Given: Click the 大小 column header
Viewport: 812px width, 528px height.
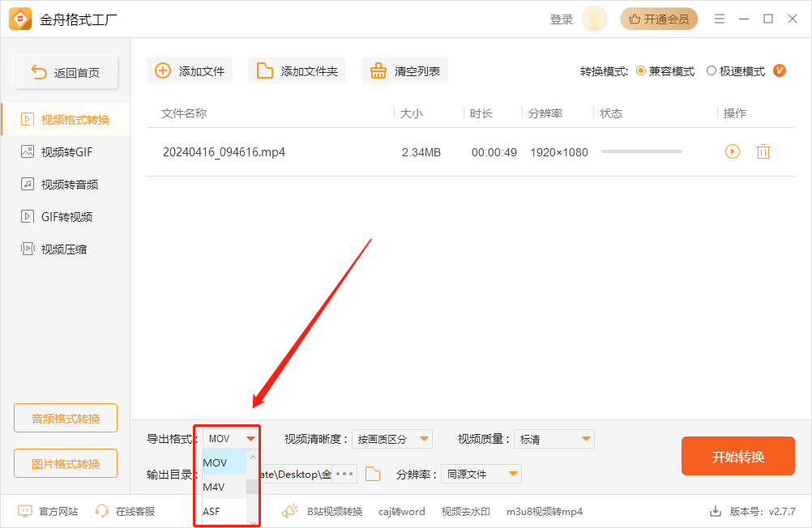Looking at the screenshot, I should click(x=411, y=113).
